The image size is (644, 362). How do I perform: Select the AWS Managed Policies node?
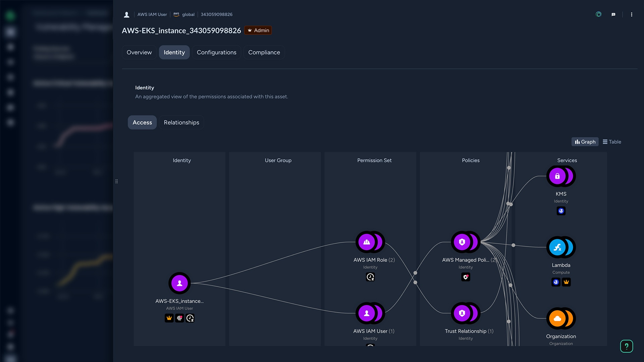pyautogui.click(x=466, y=242)
